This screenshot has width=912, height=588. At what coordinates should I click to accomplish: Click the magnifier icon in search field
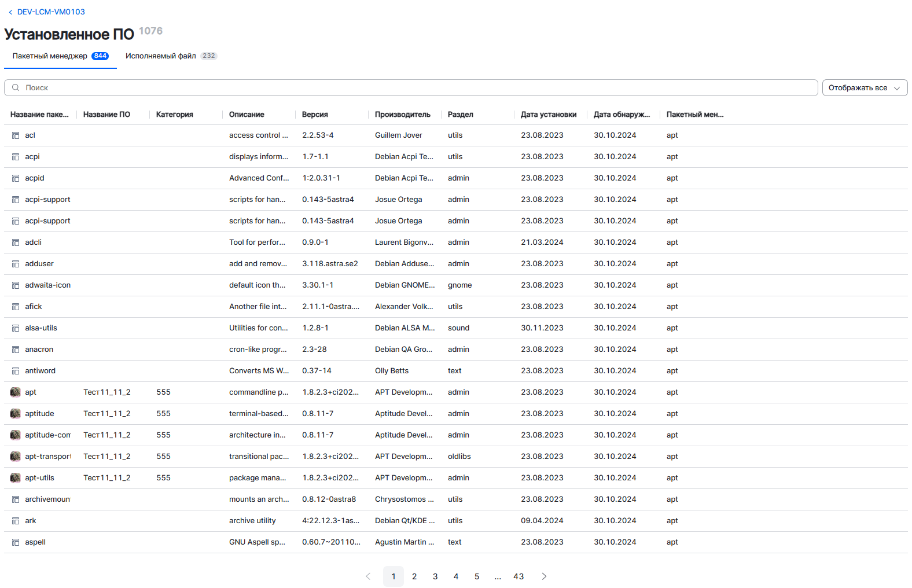coord(16,88)
